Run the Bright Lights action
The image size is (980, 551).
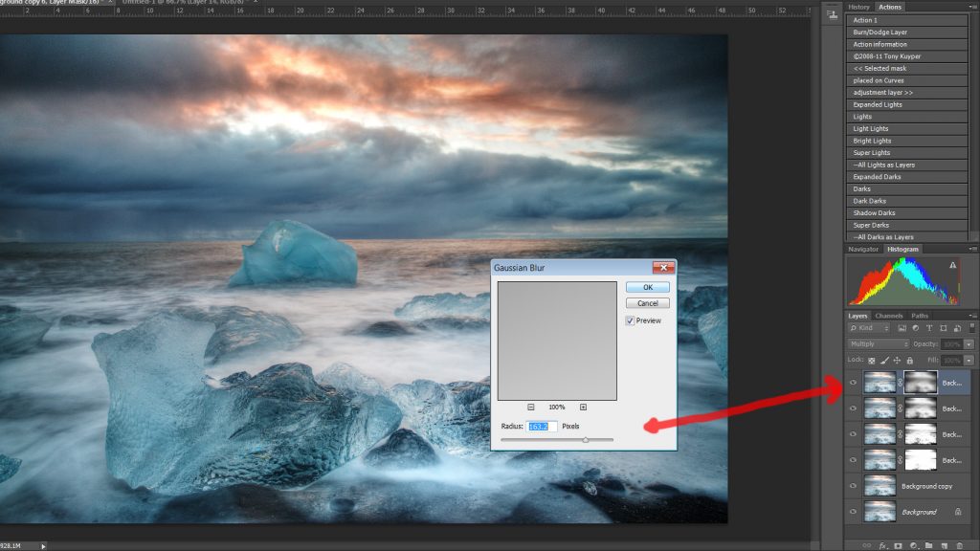click(907, 141)
